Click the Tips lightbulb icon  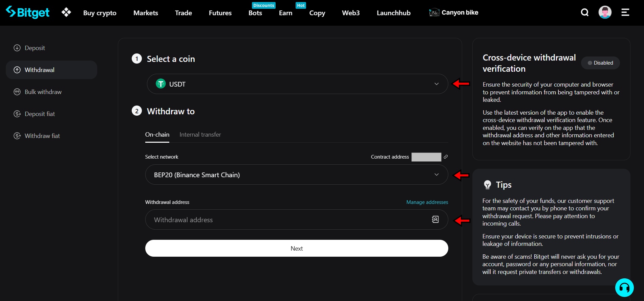coord(488,185)
